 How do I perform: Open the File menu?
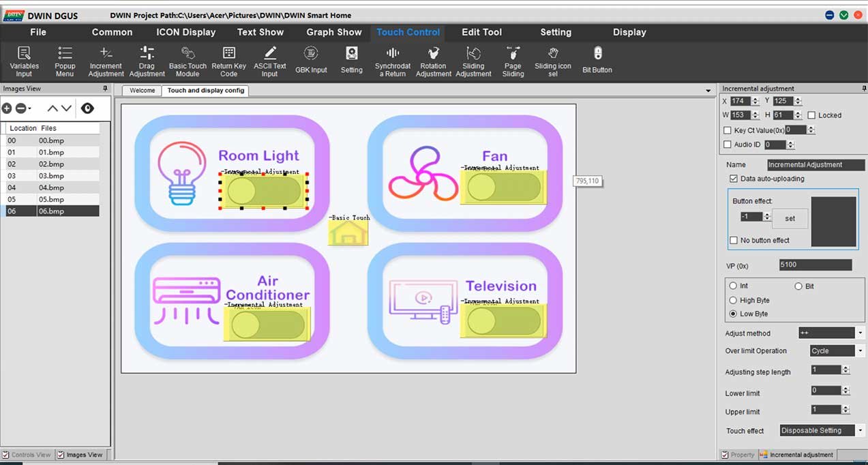pos(38,32)
